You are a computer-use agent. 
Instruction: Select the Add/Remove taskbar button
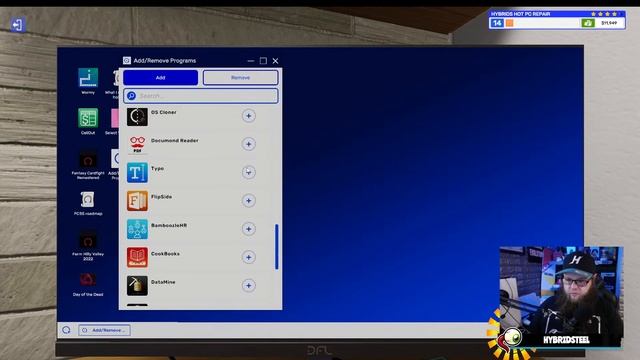[x=104, y=330]
